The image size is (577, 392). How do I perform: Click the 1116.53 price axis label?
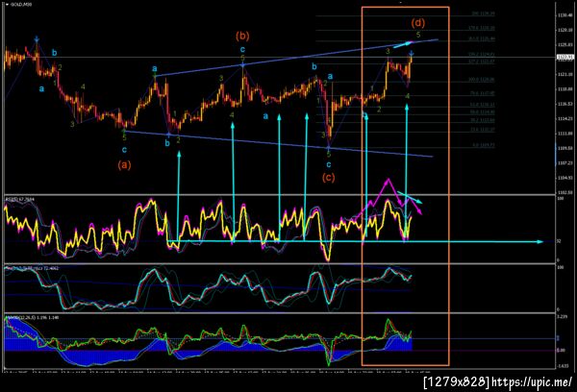point(564,104)
